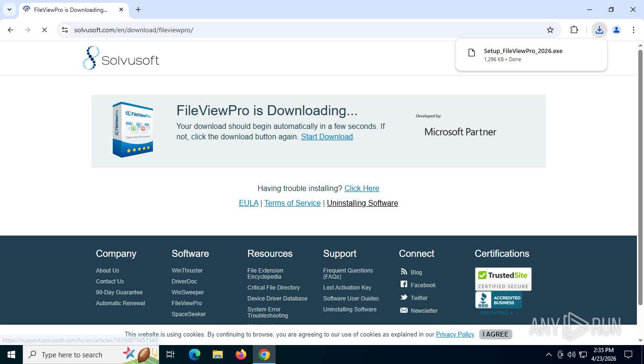The image size is (644, 364).
Task: Open the Automatic Renewal link
Action: point(120,303)
